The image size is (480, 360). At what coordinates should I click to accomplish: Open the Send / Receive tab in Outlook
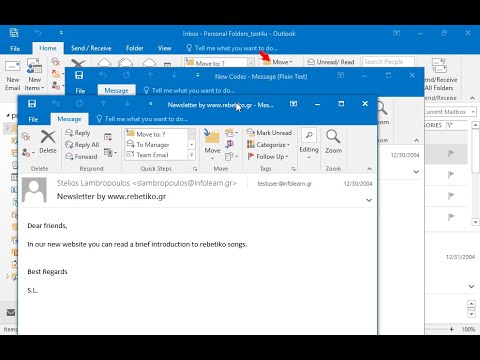tap(91, 48)
